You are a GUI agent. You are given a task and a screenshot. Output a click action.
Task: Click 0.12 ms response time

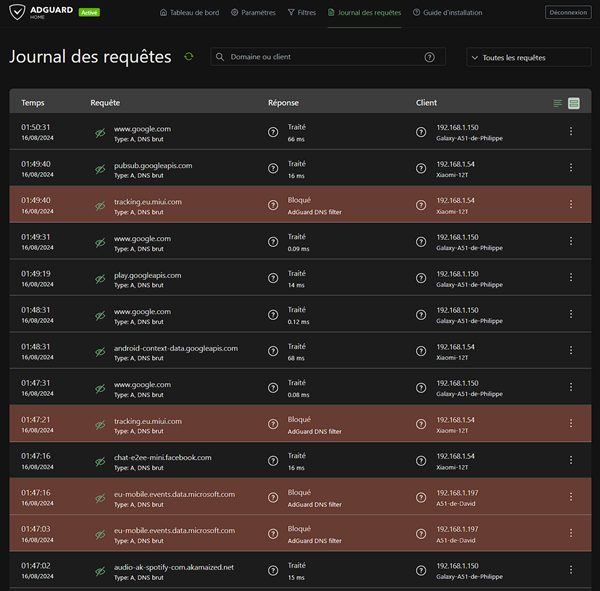(x=298, y=322)
